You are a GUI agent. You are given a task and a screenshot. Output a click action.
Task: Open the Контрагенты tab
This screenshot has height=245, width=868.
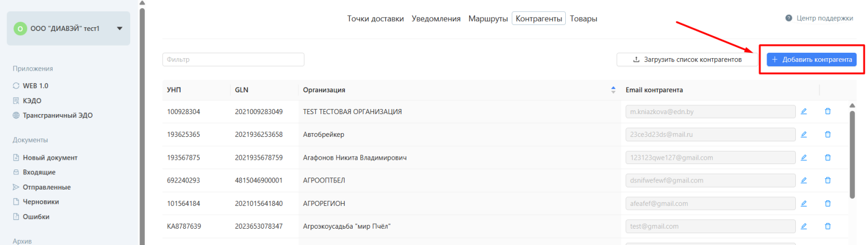538,18
